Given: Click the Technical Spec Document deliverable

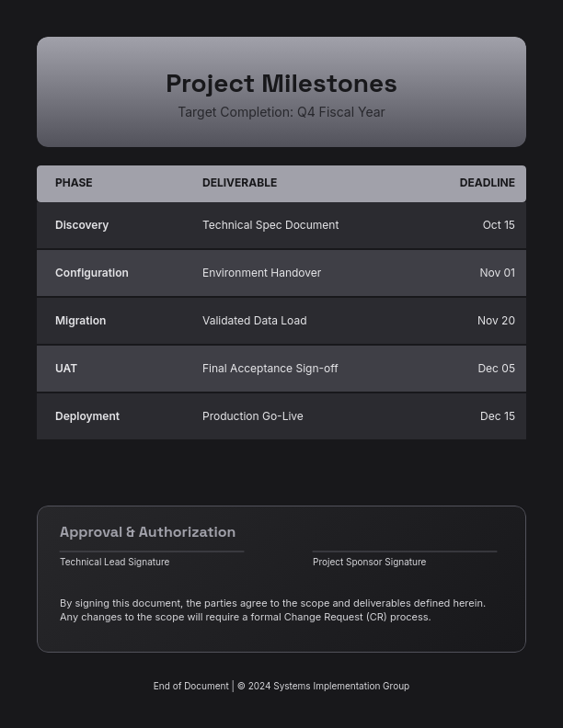Looking at the screenshot, I should (270, 225).
